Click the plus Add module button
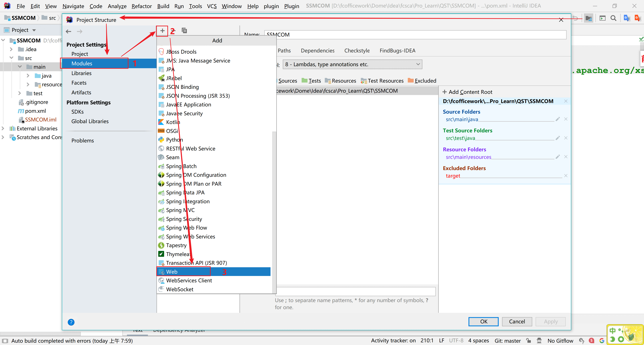The width and height of the screenshot is (644, 345). [x=162, y=31]
